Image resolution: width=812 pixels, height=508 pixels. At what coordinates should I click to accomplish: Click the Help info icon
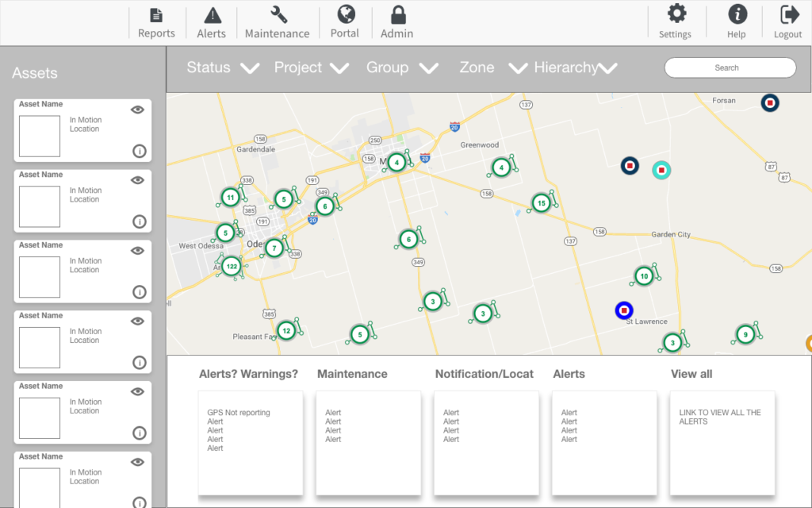737,13
